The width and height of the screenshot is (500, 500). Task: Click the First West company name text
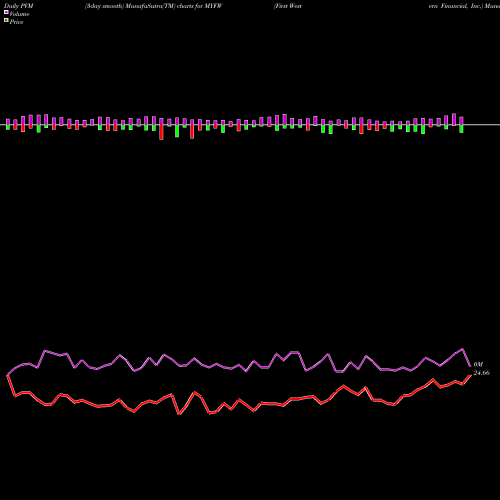(288, 6)
